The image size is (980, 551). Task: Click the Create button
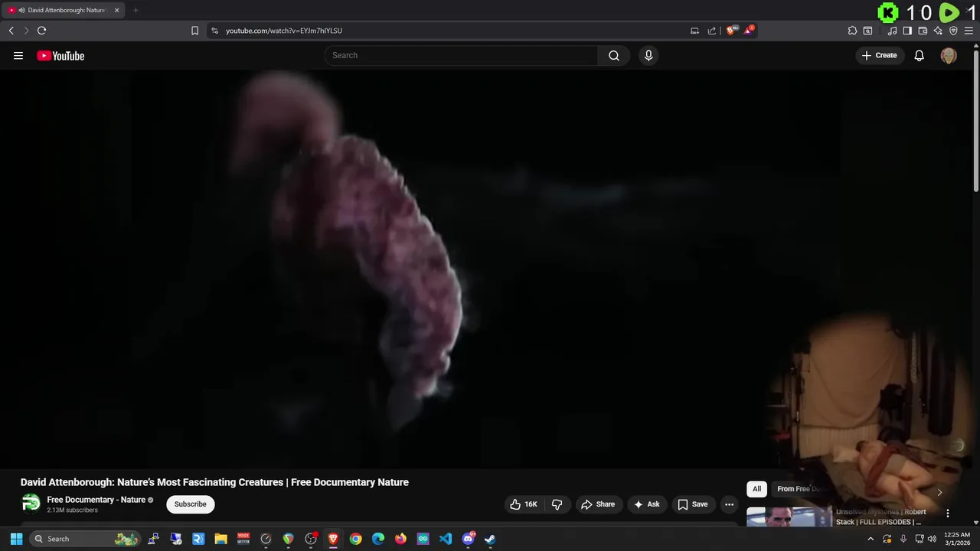(880, 55)
